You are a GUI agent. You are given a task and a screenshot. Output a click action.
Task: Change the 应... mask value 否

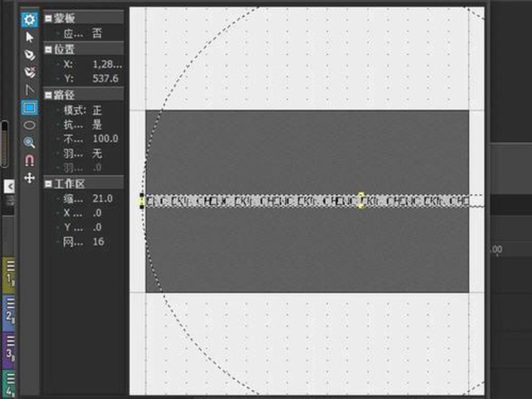97,33
